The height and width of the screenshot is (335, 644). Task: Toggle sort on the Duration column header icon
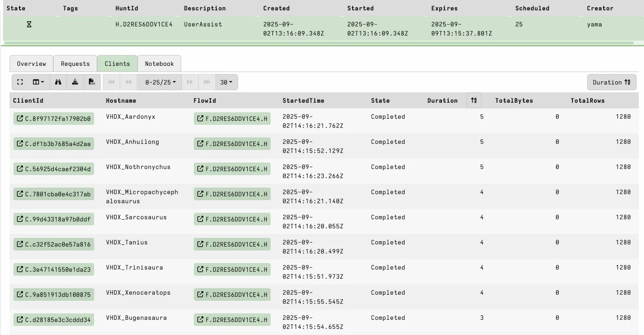(474, 101)
